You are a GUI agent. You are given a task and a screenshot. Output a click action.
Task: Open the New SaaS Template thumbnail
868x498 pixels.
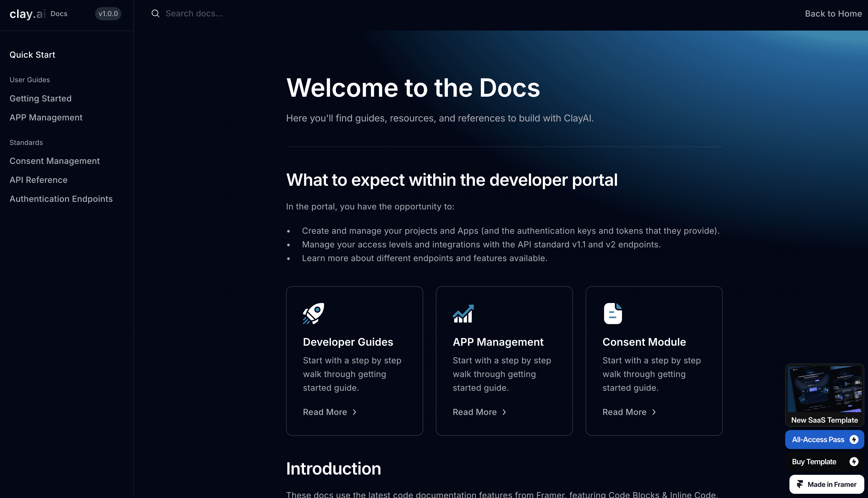click(824, 390)
